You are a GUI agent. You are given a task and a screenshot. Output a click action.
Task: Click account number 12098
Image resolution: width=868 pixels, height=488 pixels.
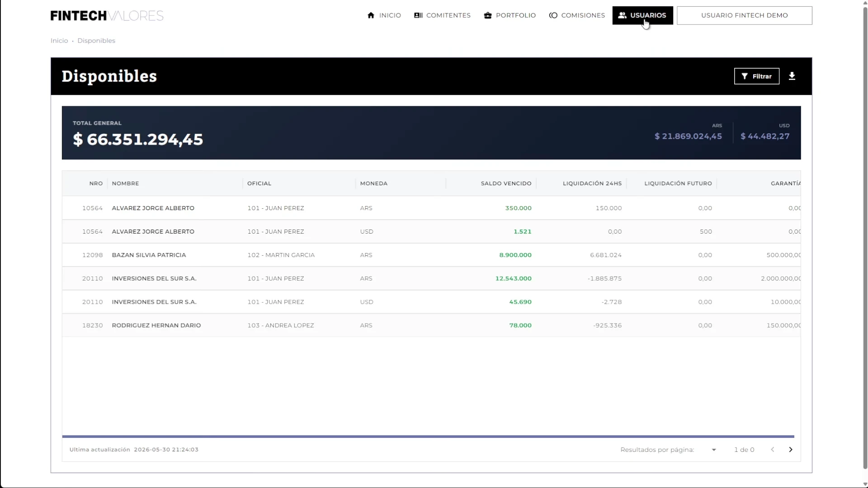point(92,255)
